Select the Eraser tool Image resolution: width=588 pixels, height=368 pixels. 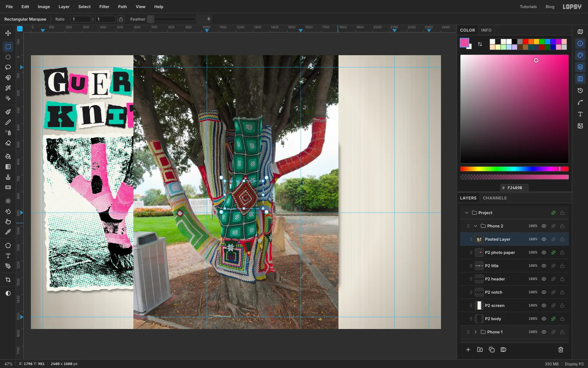click(8, 143)
